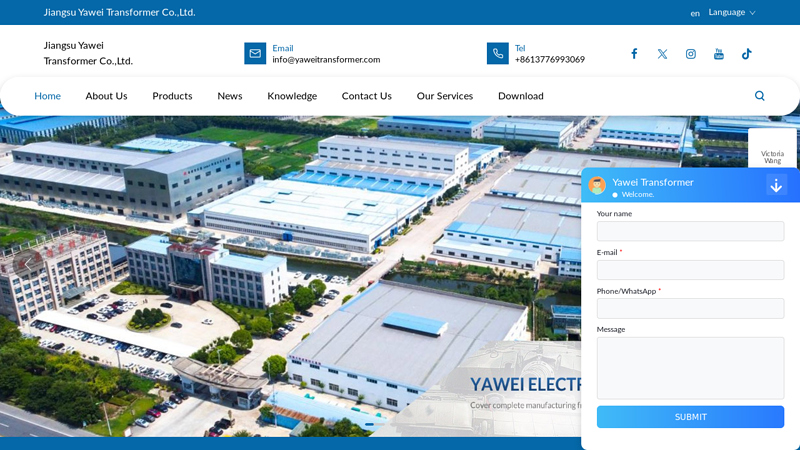Open the Download menu item
Viewport: 800px width, 450px height.
pyautogui.click(x=520, y=96)
